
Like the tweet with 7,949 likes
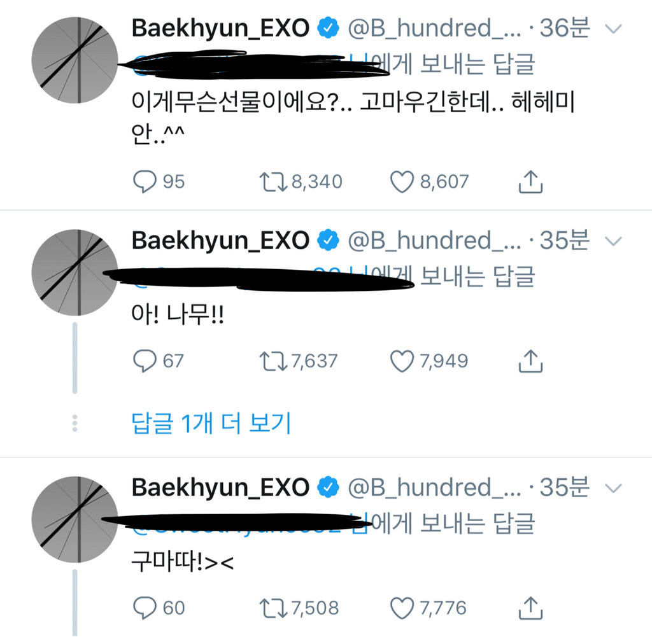pos(402,361)
